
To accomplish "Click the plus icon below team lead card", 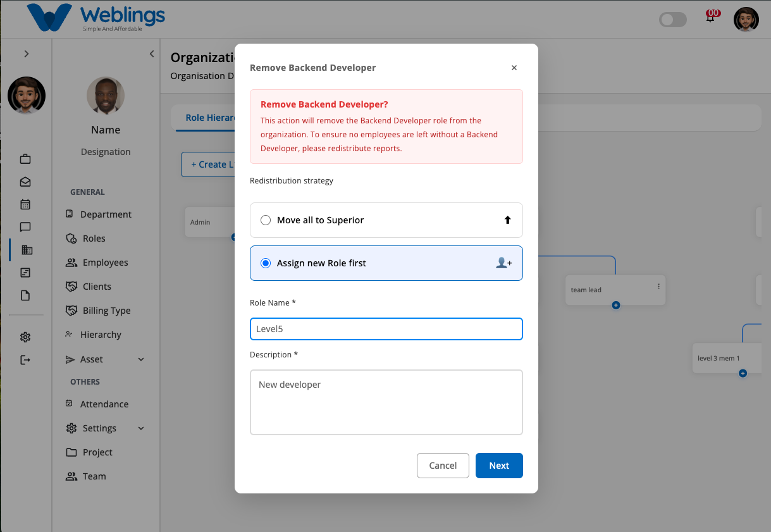I will click(616, 306).
